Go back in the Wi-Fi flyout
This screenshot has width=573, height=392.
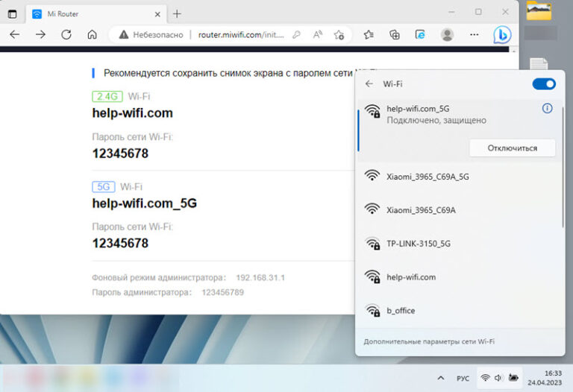pos(369,83)
